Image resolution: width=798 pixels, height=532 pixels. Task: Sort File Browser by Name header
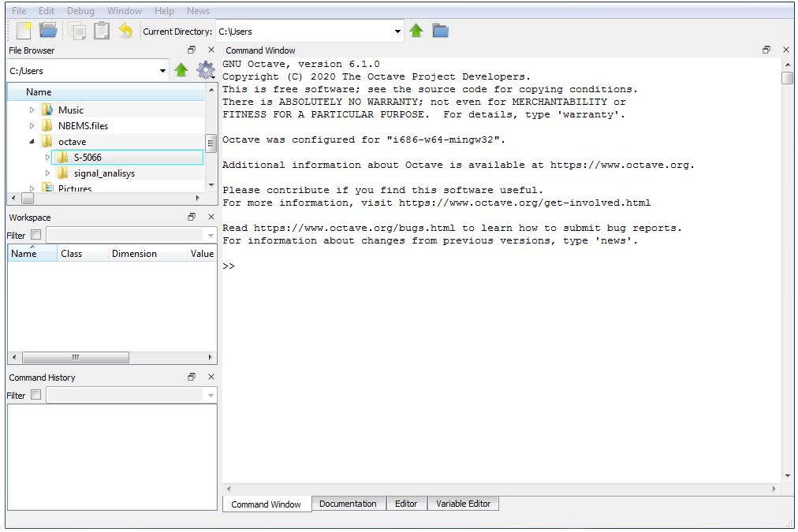point(106,92)
